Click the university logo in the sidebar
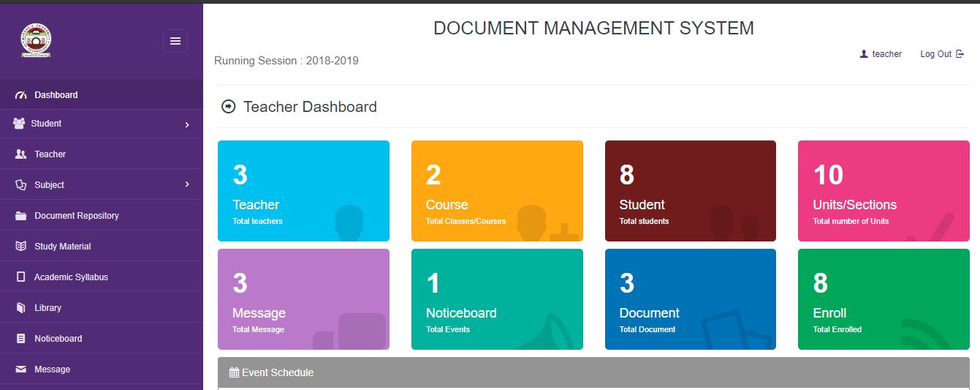980x390 pixels. coord(36,41)
